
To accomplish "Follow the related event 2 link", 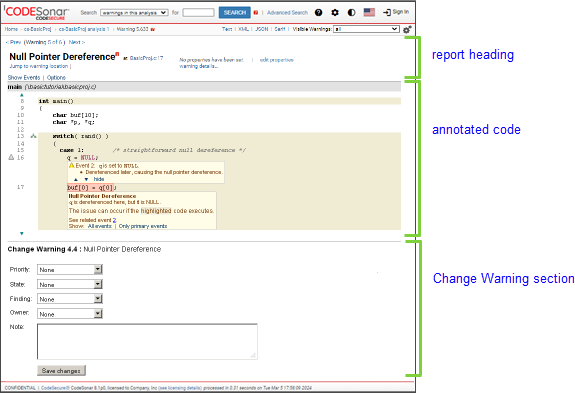I will point(114,220).
